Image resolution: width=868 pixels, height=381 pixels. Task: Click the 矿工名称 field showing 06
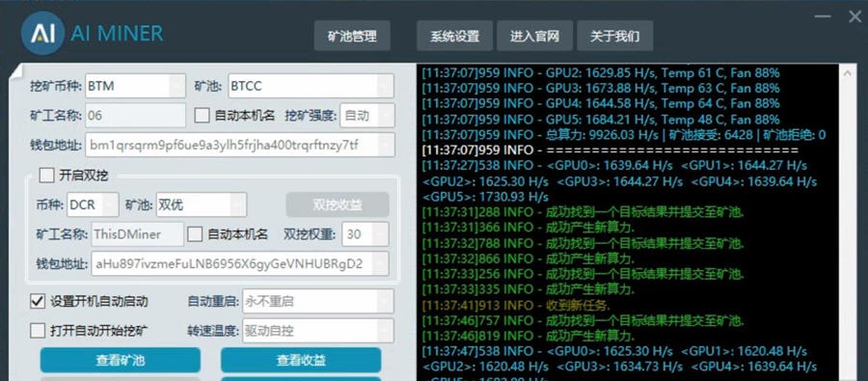[136, 115]
